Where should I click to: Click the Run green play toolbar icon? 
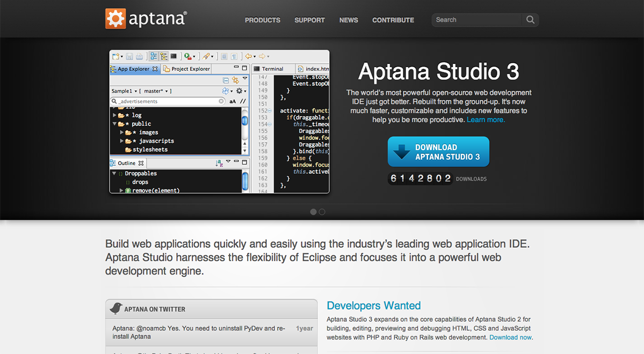pyautogui.click(x=187, y=56)
